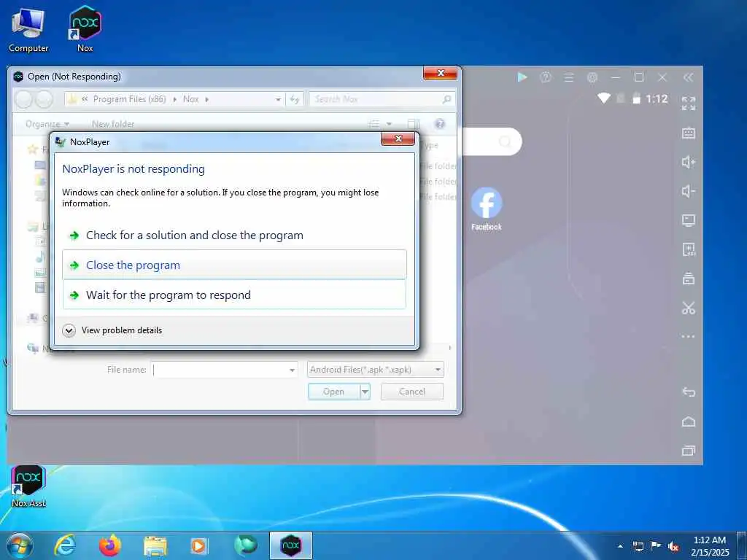Open Windows Explorer from the taskbar
747x560 pixels.
pos(155,546)
